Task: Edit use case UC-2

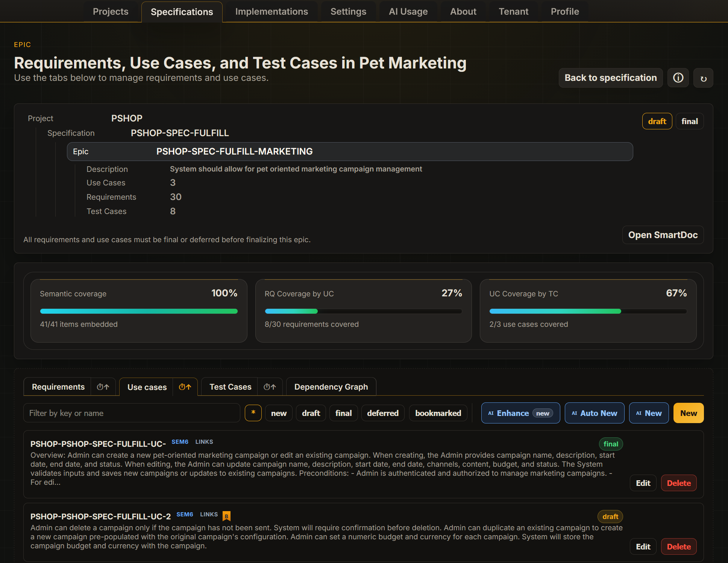Action: click(643, 547)
